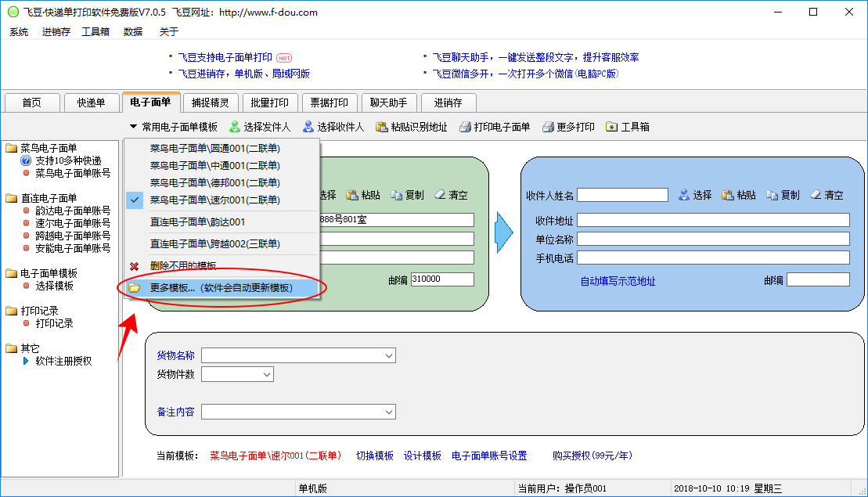868x497 pixels.
Task: Select checked template 菜鸟电子面单\速尔001(二联单)
Action: 214,200
